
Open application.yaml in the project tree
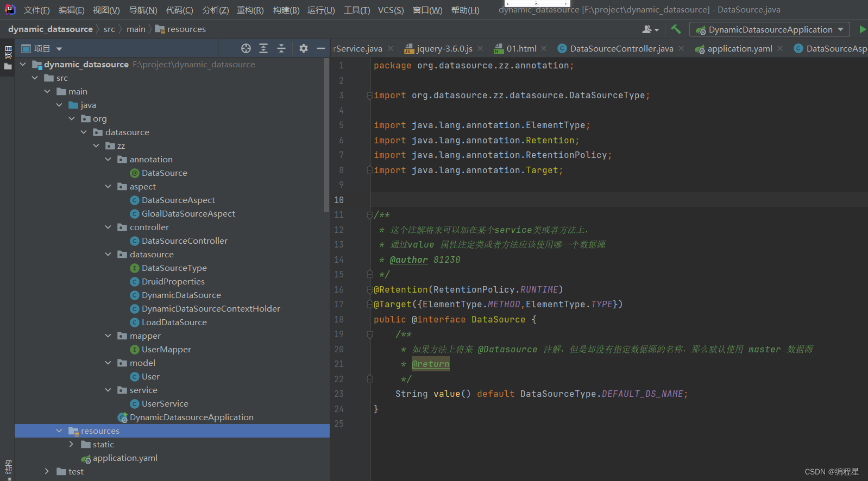(125, 458)
